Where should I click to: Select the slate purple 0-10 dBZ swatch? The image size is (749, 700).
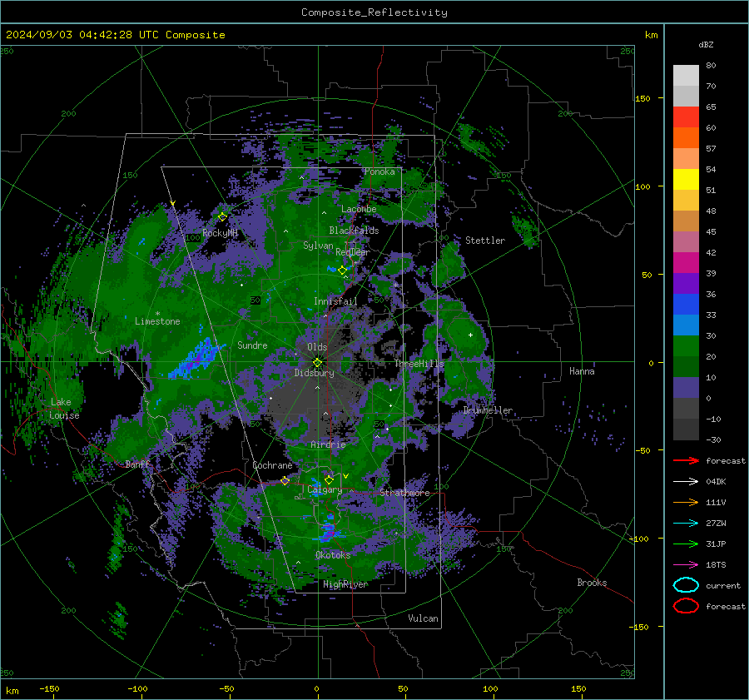tap(686, 388)
